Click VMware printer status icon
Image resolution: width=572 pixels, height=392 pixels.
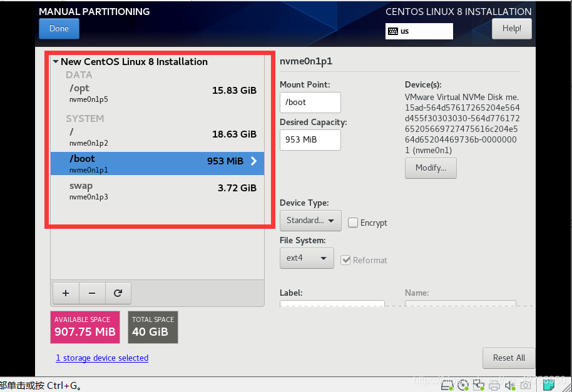pos(494,386)
